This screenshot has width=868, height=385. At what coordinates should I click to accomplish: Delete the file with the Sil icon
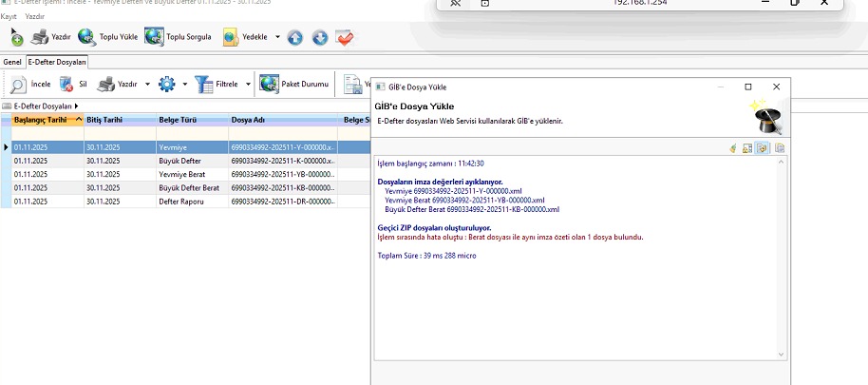(x=66, y=85)
